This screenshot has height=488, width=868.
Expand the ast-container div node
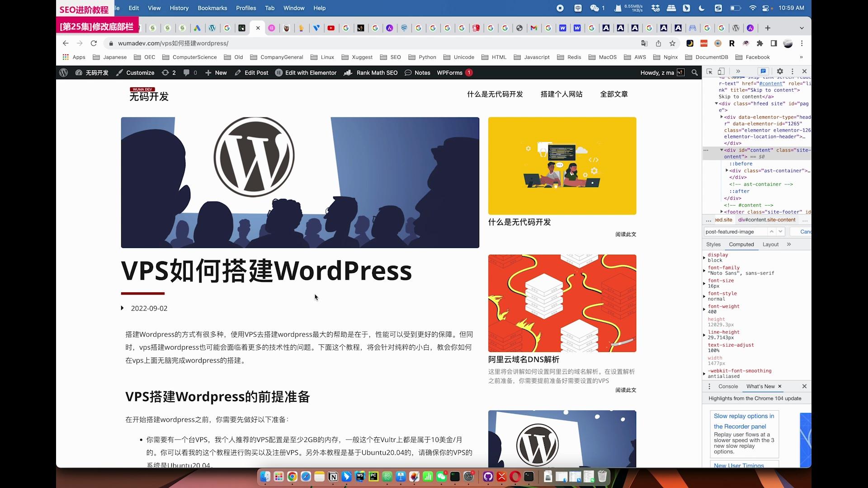click(727, 170)
